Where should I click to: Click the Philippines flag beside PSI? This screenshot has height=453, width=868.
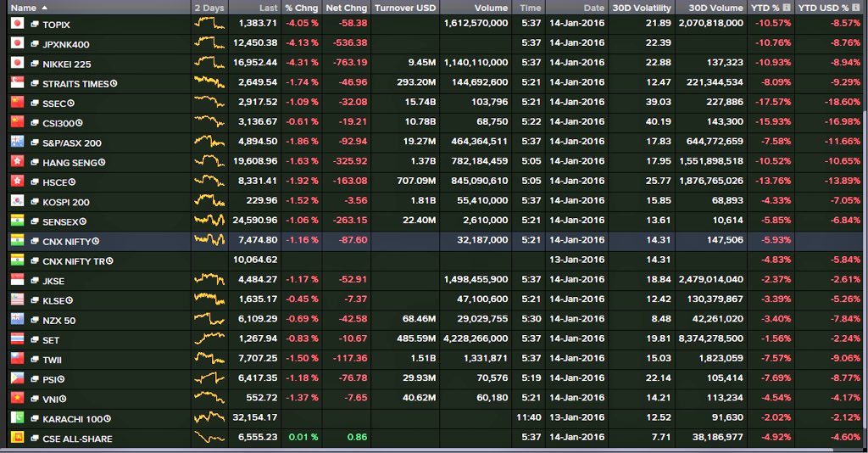tap(17, 377)
